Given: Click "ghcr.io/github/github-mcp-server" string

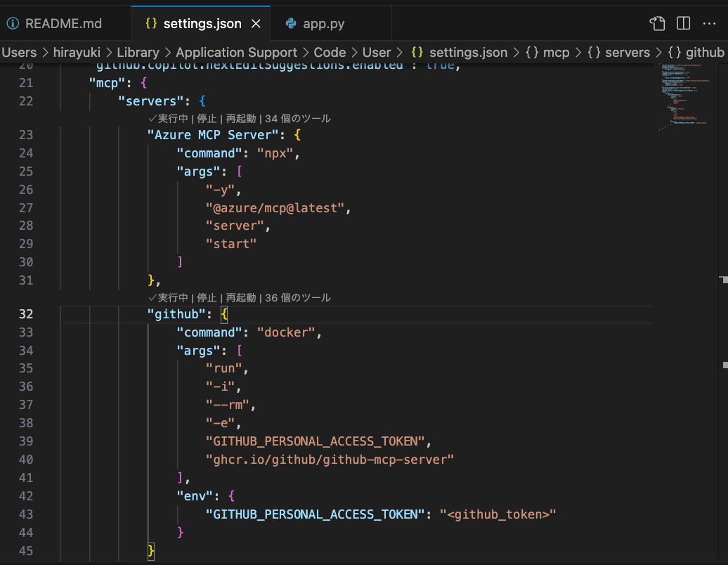Looking at the screenshot, I should [330, 460].
